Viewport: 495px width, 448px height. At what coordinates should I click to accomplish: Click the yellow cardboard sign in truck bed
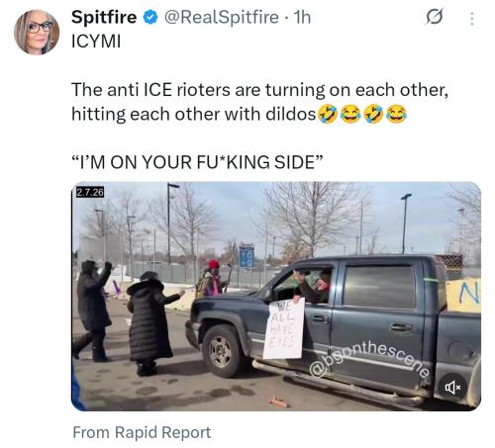462,296
